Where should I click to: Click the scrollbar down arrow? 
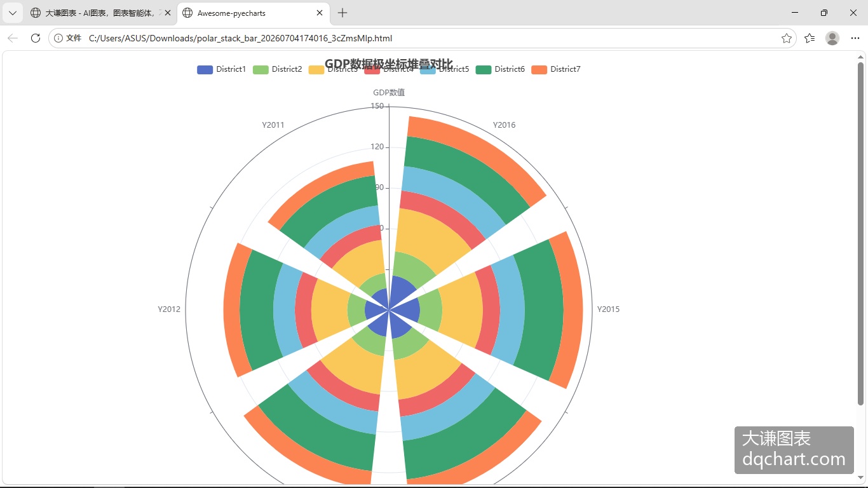point(861,477)
